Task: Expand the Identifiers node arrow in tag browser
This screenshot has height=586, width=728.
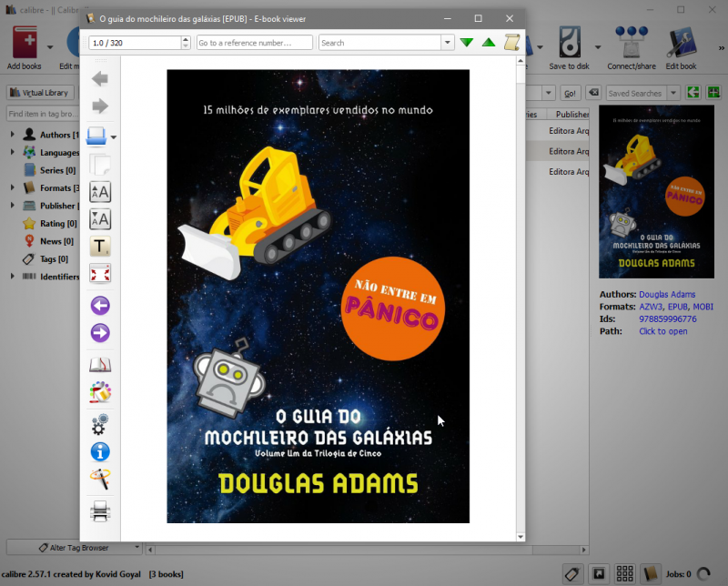Action: (x=13, y=277)
